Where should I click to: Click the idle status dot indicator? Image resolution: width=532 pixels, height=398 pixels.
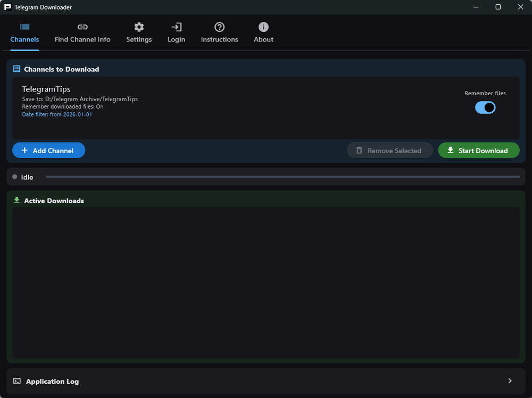point(14,177)
